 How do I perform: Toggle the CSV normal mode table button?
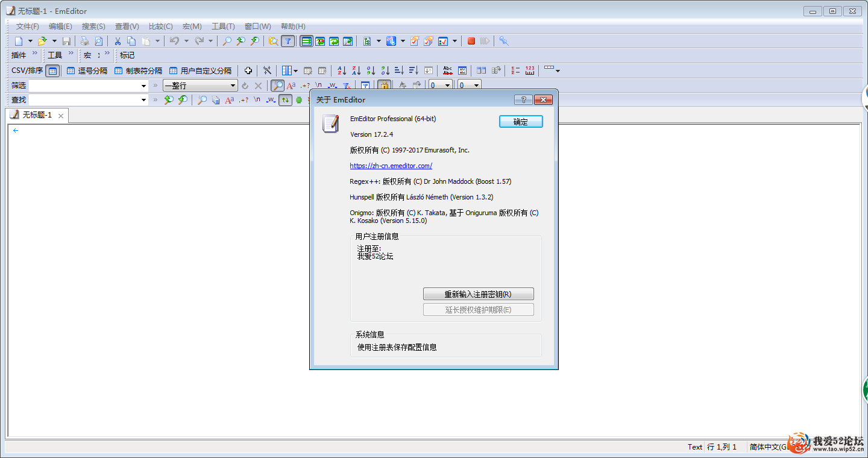pos(53,71)
